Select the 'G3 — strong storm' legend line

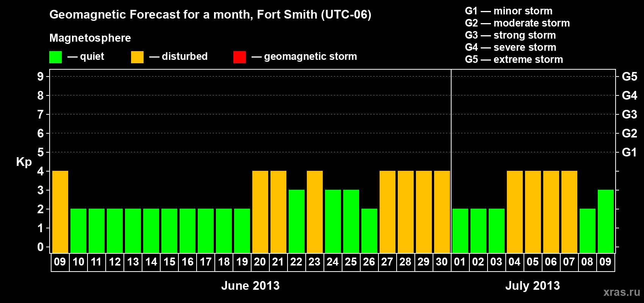[510, 35]
